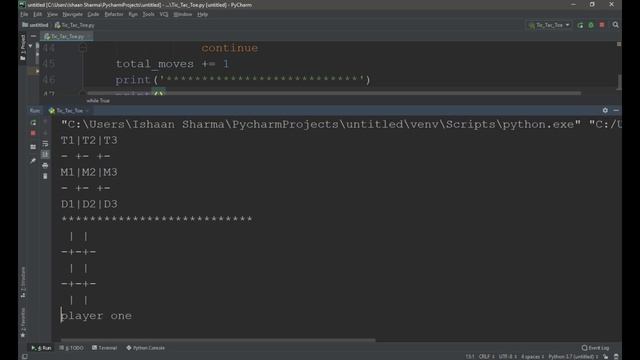Click the 'M1|M2|M3' console output line

tap(89, 172)
